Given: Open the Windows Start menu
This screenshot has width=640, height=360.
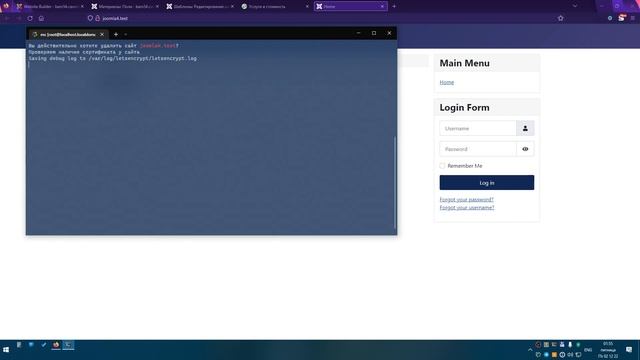Looking at the screenshot, I should click(x=6, y=350).
